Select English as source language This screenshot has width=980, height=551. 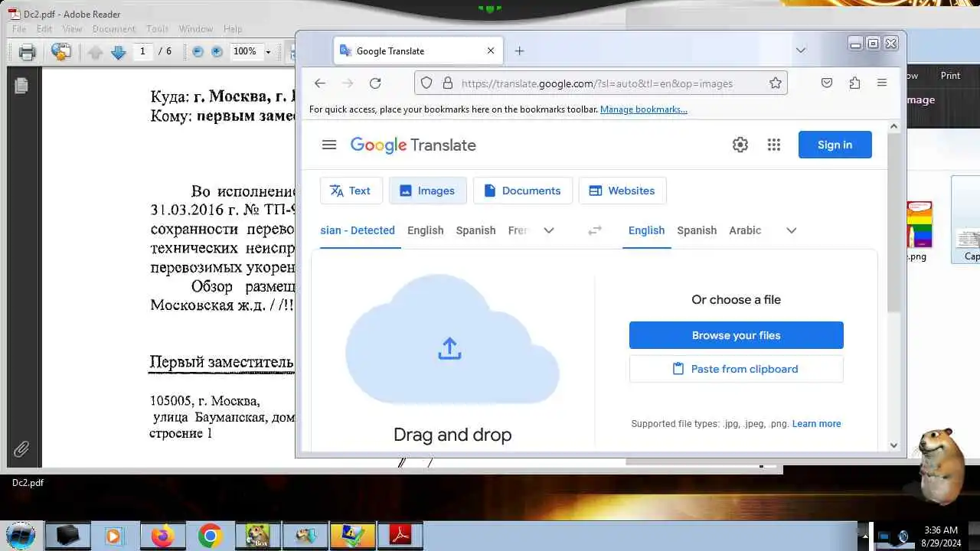pos(426,230)
